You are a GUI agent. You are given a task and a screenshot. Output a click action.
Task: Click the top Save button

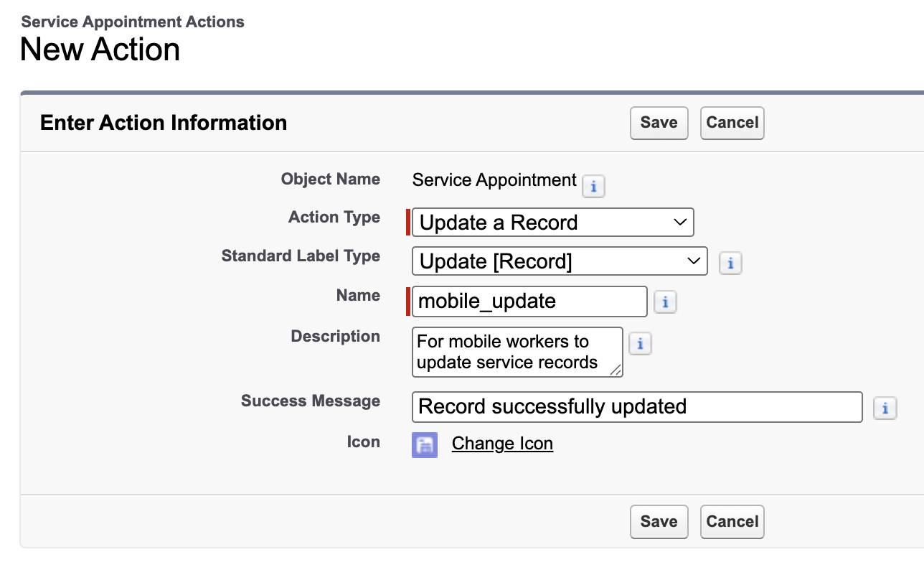pyautogui.click(x=659, y=123)
